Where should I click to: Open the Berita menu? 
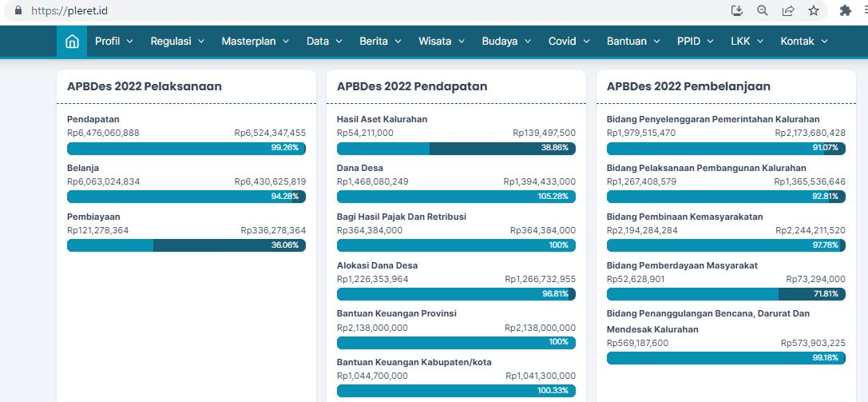380,42
